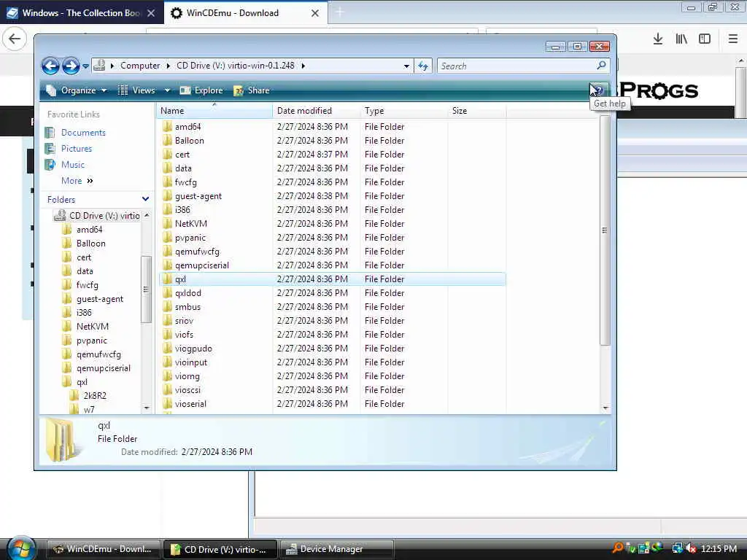
Task: Click file list scroll-down arrow
Action: (x=605, y=408)
